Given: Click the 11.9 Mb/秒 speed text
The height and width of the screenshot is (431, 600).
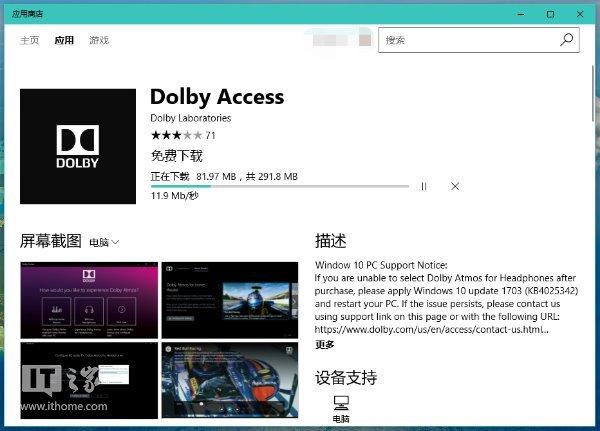Looking at the screenshot, I should click(x=174, y=196).
